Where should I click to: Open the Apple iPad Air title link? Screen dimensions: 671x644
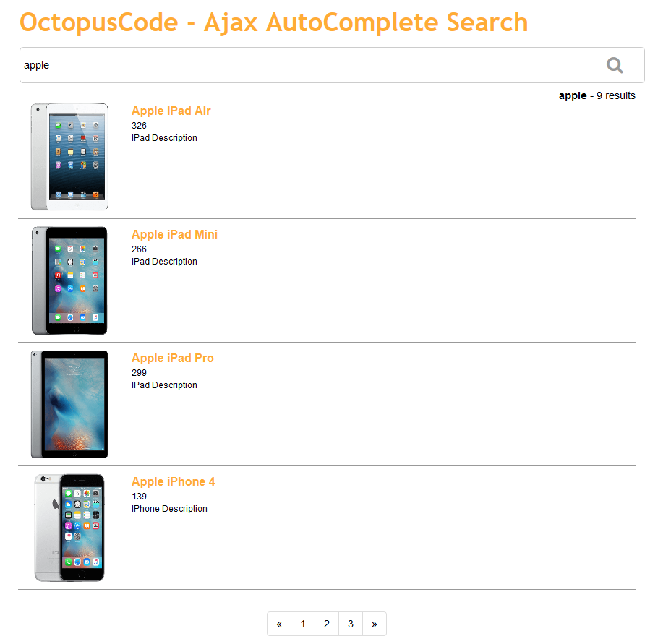[171, 111]
